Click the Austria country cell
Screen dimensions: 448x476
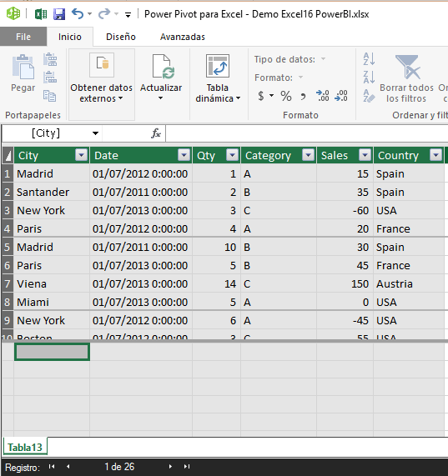click(x=409, y=283)
